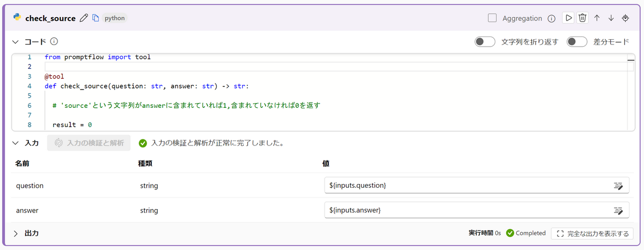Open value picker for question input
This screenshot has width=644, height=250.
(x=618, y=186)
